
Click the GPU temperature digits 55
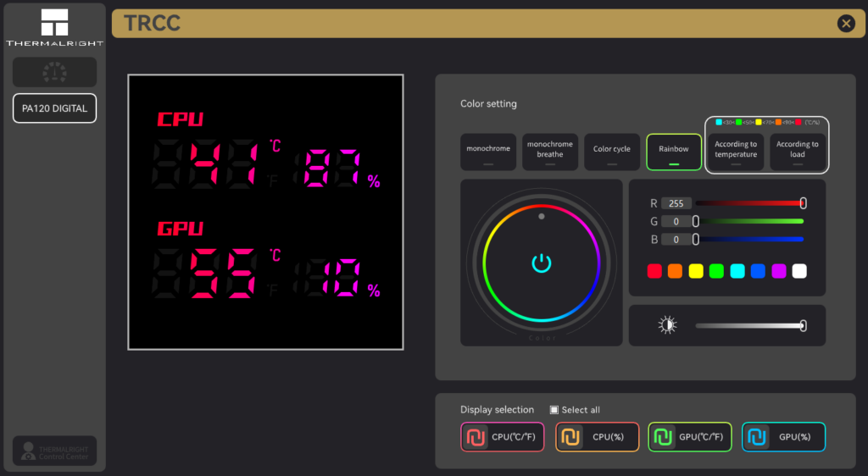223,273
